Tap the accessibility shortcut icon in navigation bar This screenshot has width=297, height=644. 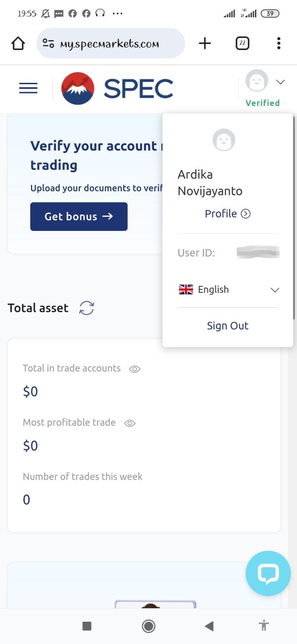coord(264,626)
